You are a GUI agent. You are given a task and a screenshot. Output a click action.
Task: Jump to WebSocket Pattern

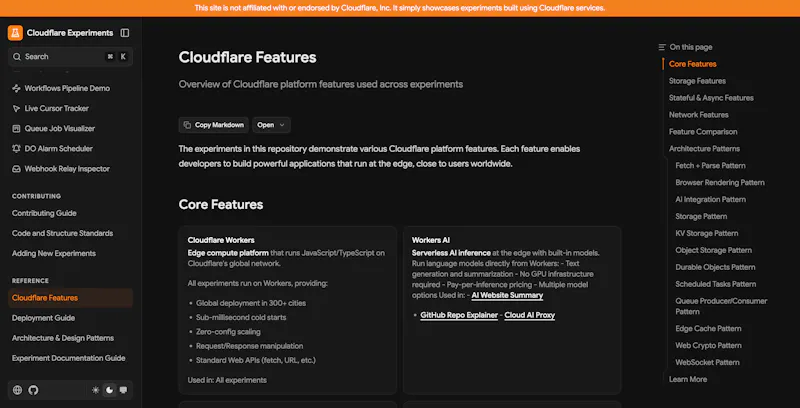(707, 362)
